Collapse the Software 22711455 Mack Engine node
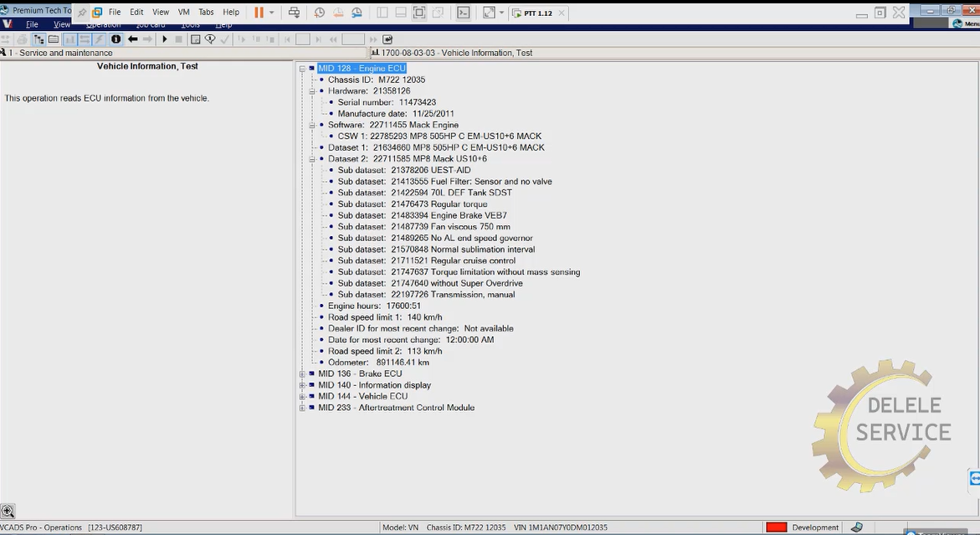The image size is (980, 535). tap(312, 125)
